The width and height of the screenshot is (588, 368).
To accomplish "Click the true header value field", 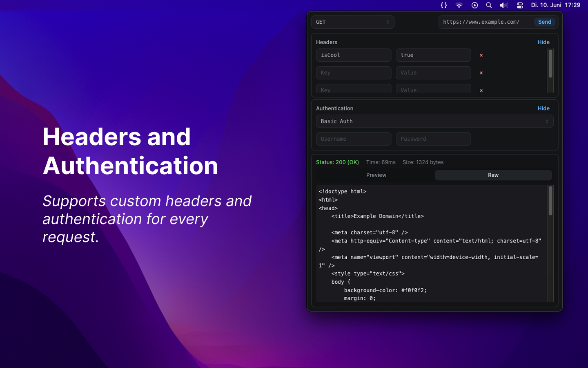I will (x=433, y=55).
